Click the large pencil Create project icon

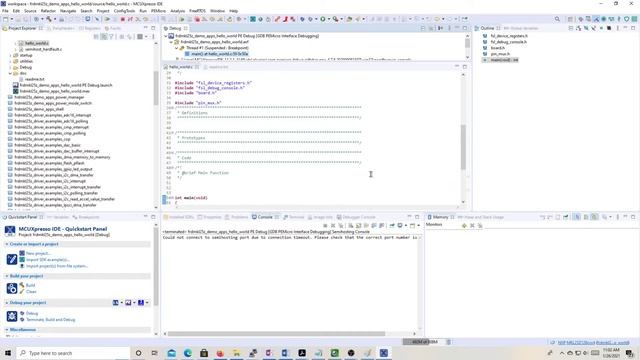(x=12, y=259)
